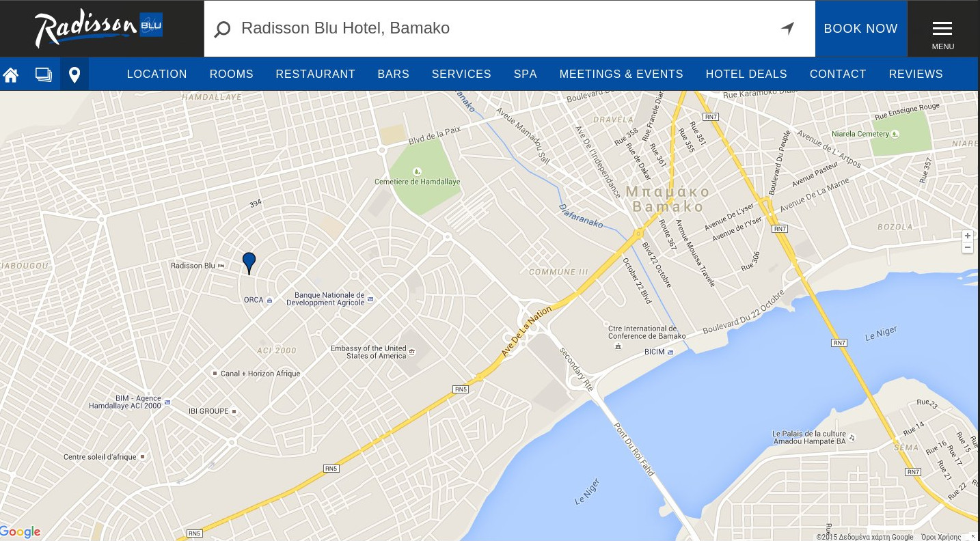
Task: Click the BIM Agence Hamdallaye bank icon
Action: tap(167, 402)
